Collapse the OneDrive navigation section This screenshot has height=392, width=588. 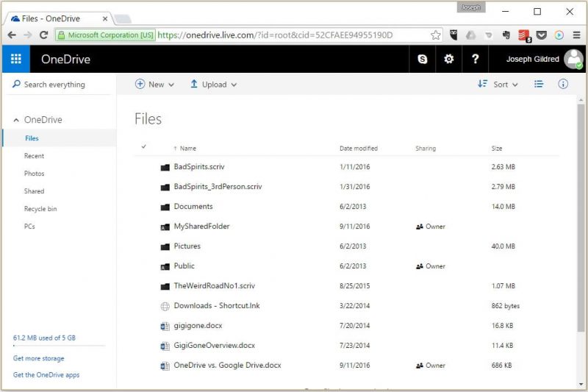(16, 120)
